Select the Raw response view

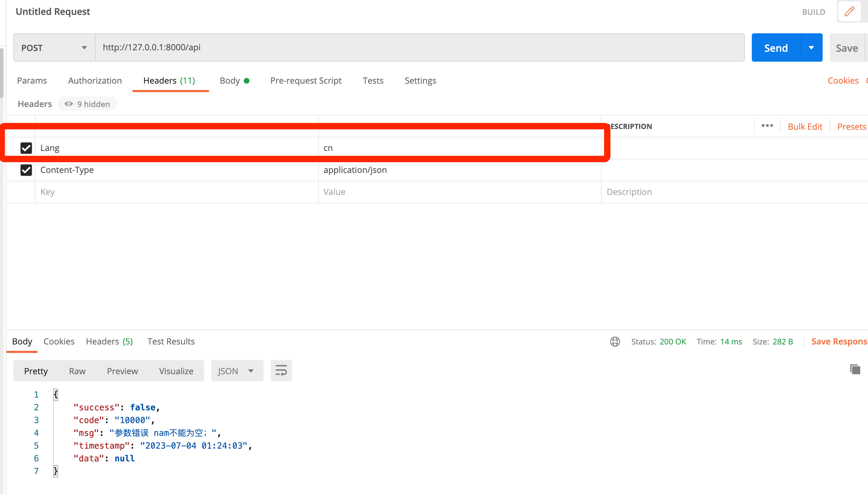(x=77, y=371)
